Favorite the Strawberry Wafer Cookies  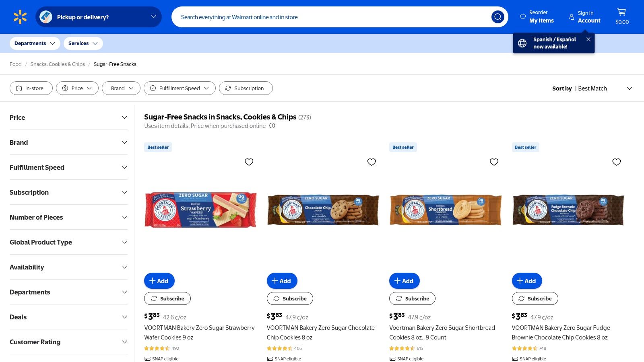pos(249,162)
